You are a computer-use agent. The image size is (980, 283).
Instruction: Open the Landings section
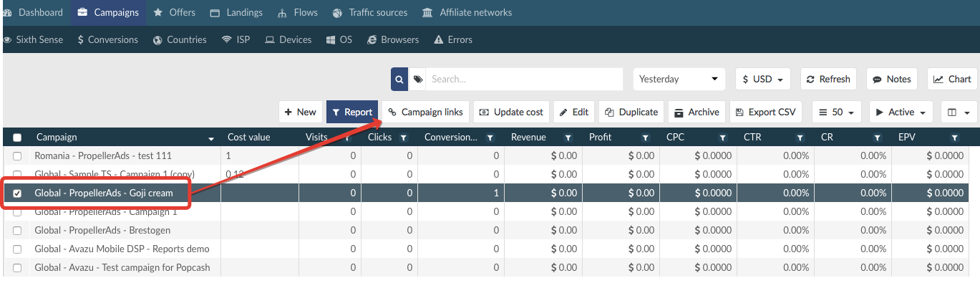click(236, 12)
